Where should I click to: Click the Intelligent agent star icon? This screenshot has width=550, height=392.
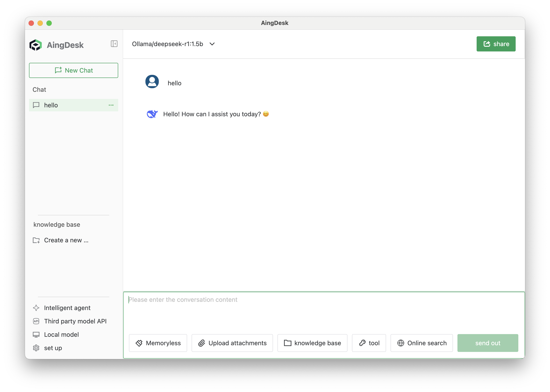coord(36,308)
